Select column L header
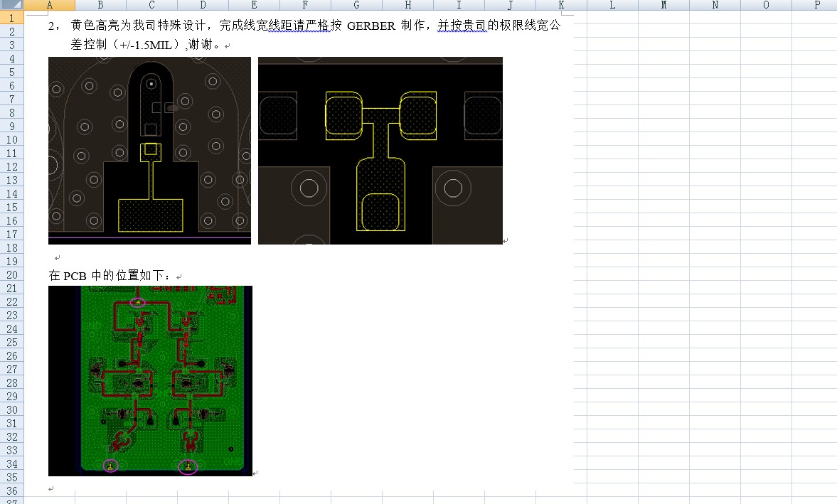This screenshot has width=837, height=504. 613,5
